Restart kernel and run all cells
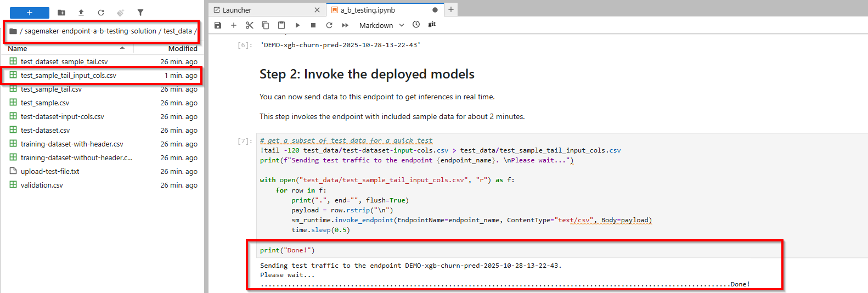 [345, 25]
